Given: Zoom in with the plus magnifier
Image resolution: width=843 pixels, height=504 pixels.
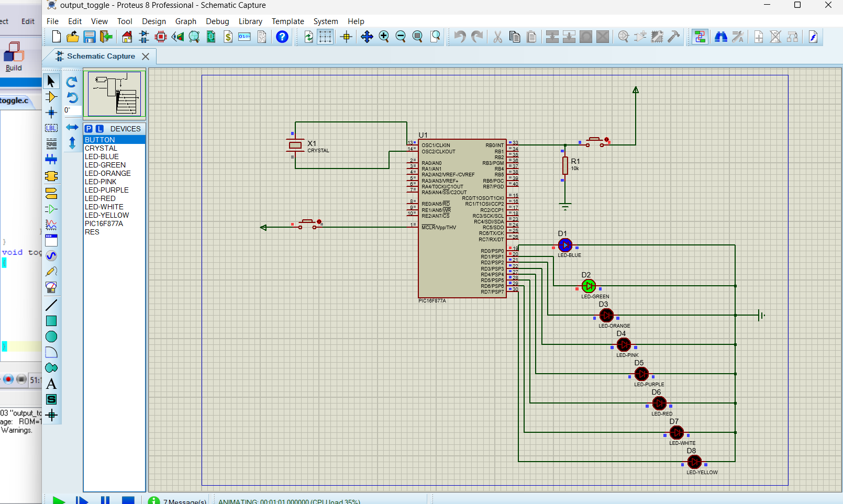Looking at the screenshot, I should tap(384, 37).
